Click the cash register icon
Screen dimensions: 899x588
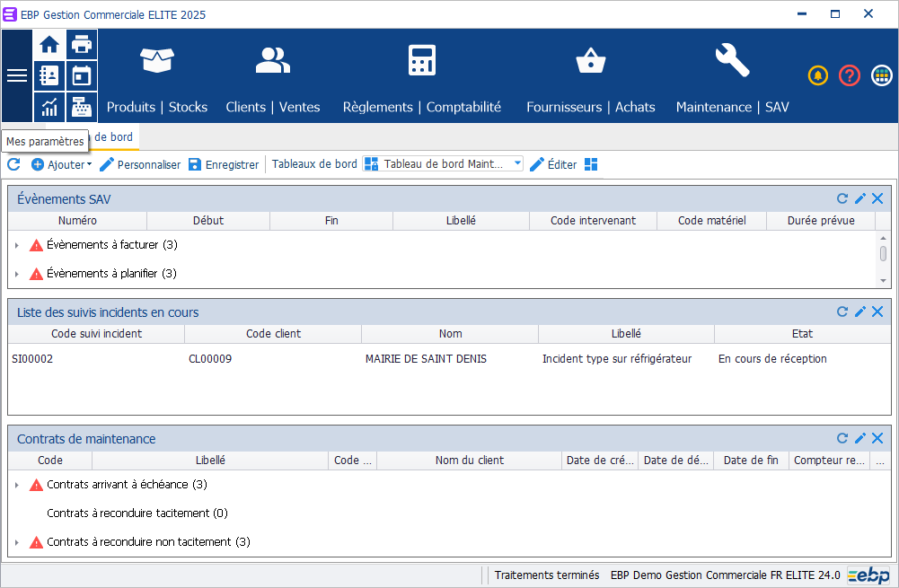point(82,107)
